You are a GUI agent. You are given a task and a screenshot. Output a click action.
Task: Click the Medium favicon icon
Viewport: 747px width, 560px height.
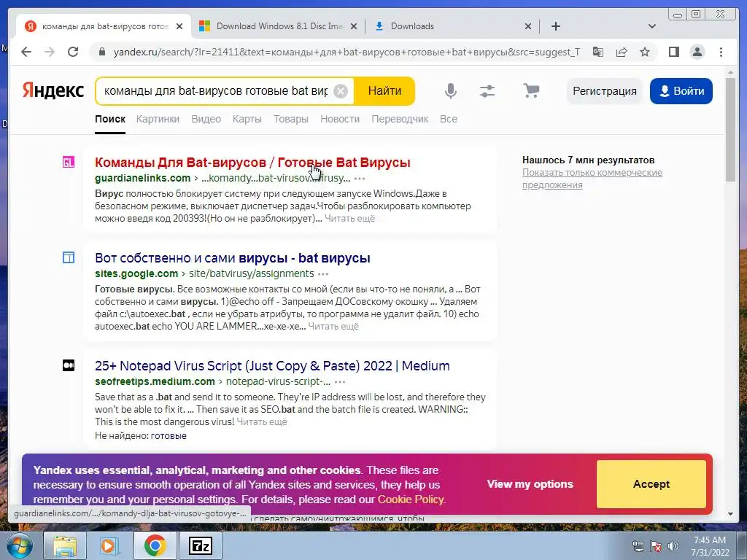click(x=69, y=365)
